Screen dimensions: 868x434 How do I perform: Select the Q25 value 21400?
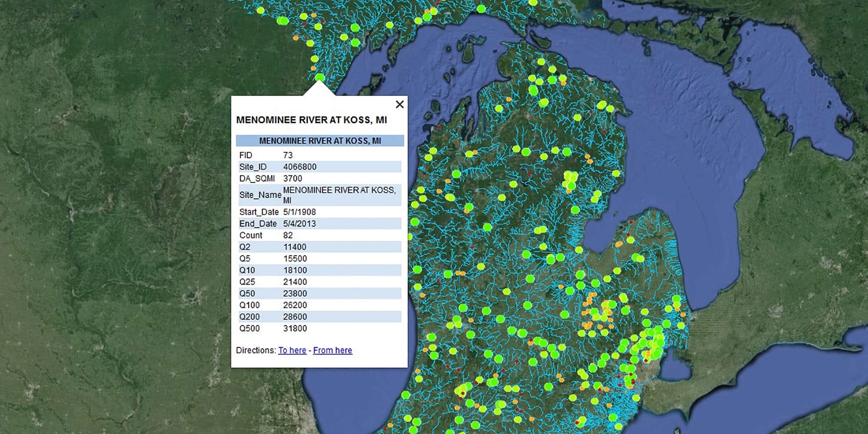coord(295,282)
